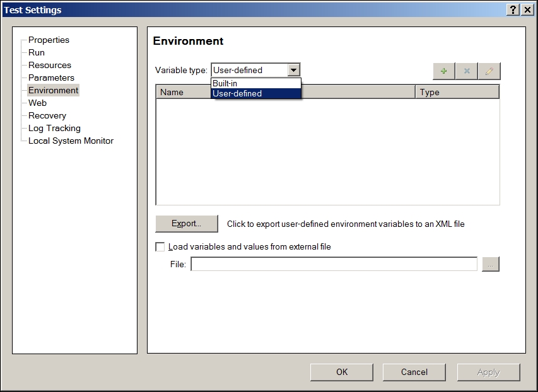Viewport: 538px width, 392px height.
Task: Click the browse ellipsis button beside File
Action: pos(490,265)
